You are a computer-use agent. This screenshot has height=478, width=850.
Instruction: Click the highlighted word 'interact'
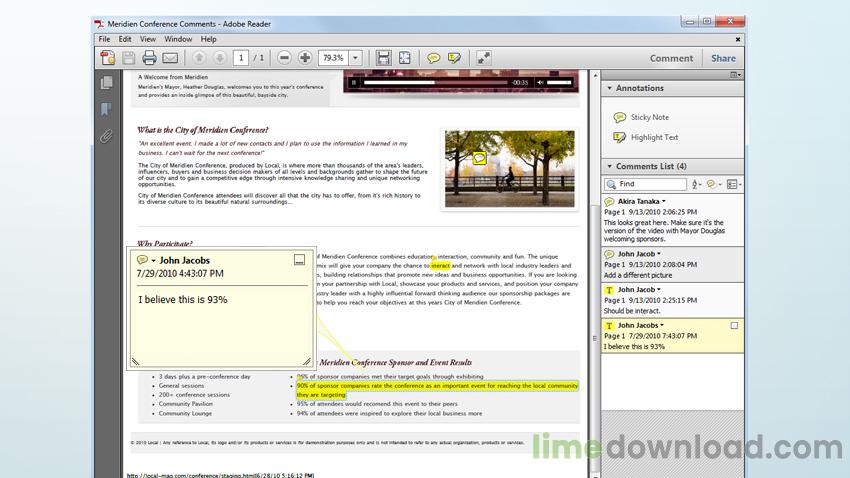(x=441, y=266)
